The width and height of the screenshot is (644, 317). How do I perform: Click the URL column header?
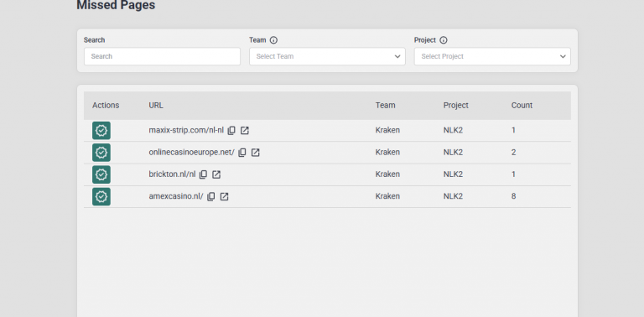click(156, 105)
